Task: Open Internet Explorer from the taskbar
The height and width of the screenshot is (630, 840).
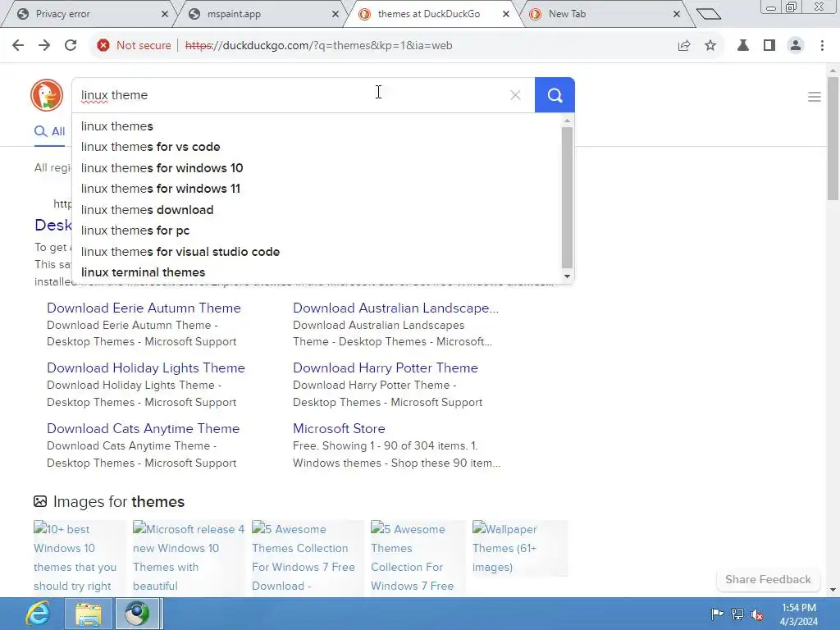Action: (38, 614)
